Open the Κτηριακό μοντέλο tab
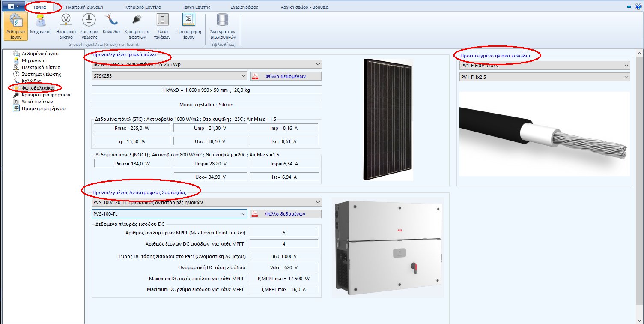This screenshot has width=644, height=324. 143,7
